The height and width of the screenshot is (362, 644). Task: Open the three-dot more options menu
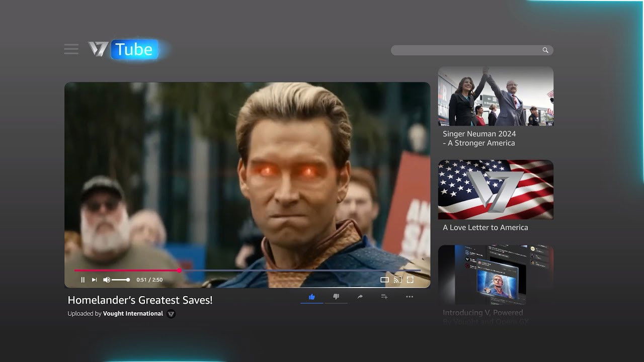click(x=410, y=297)
